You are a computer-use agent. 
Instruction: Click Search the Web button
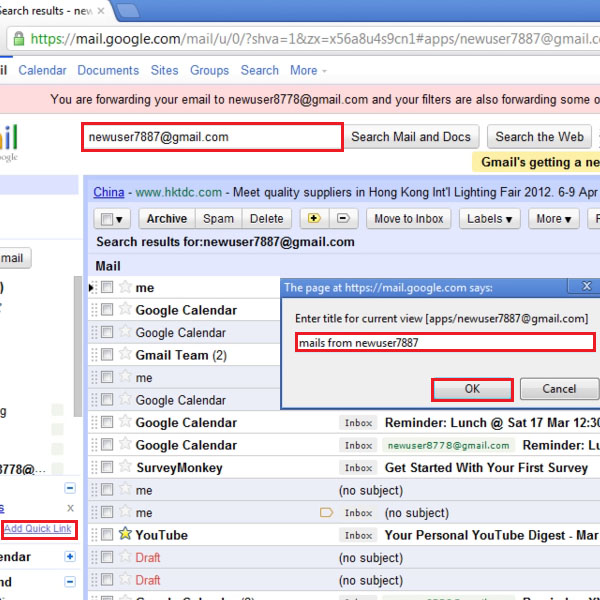(x=539, y=137)
